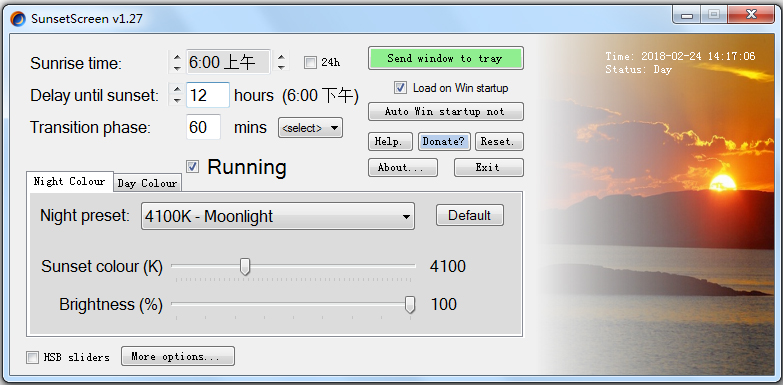
Task: Click Default night preset button
Action: tap(470, 215)
